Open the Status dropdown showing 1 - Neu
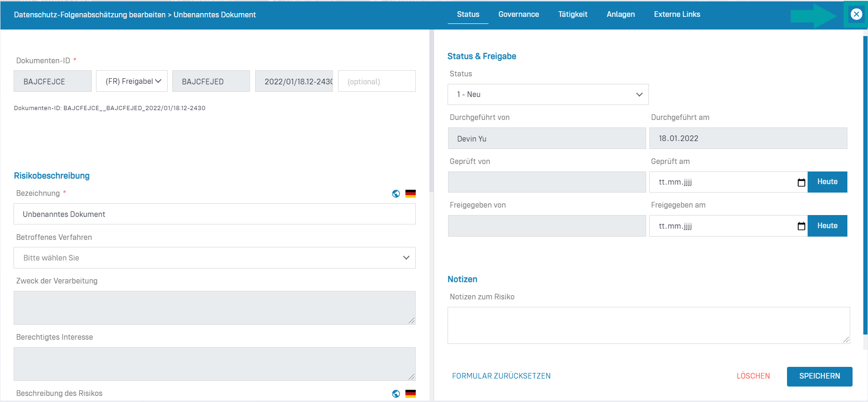 point(548,95)
